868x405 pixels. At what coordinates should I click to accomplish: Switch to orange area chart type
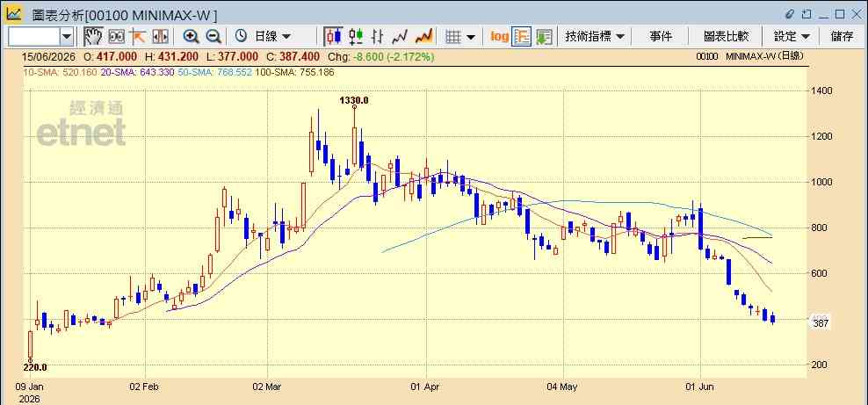point(423,37)
